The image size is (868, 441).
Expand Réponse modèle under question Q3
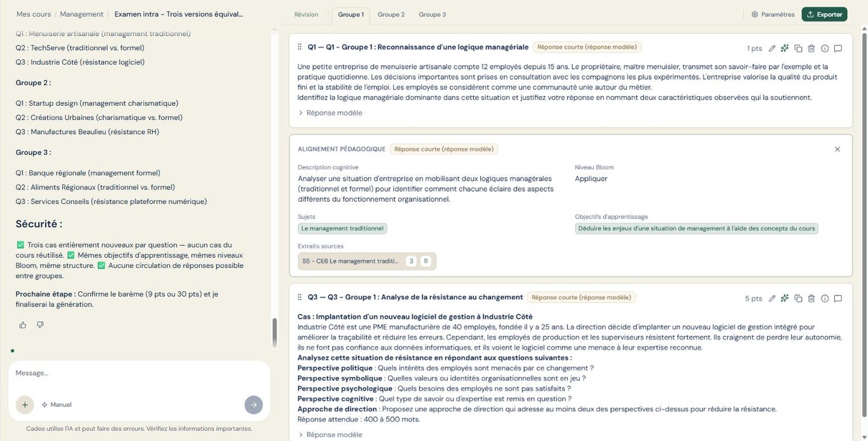coord(330,434)
